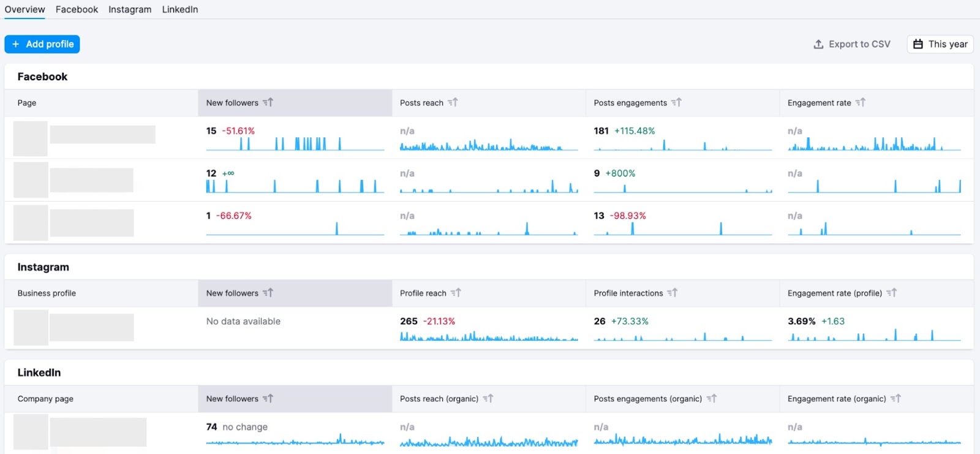Click the 74 no change LinkedIn followers
980x454 pixels.
(x=237, y=427)
